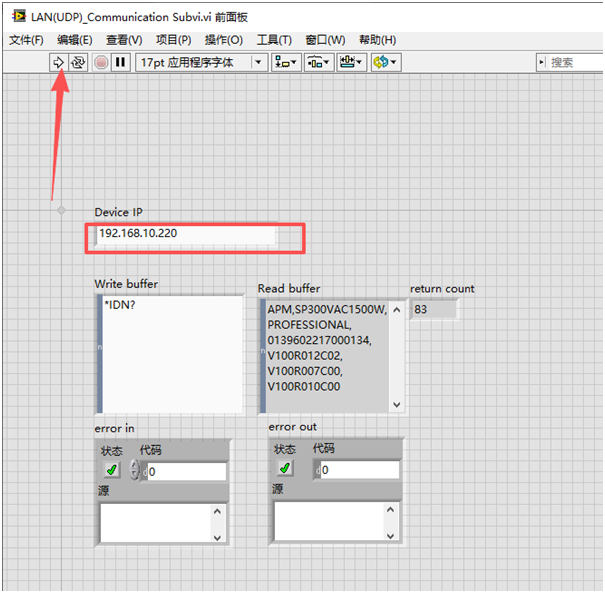Click the Run arrow button
605x593 pixels.
[x=58, y=62]
